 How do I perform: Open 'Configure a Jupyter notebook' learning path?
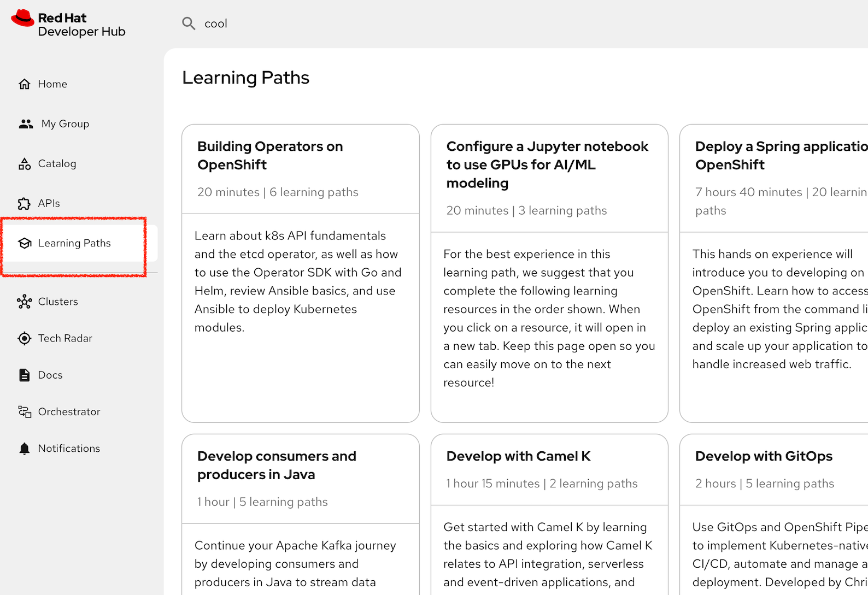tap(547, 164)
